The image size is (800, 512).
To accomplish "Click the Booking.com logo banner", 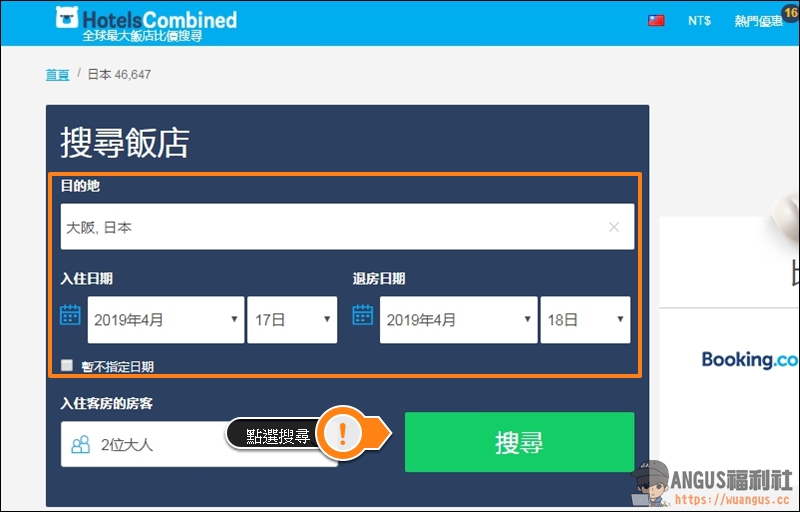I will (x=750, y=360).
